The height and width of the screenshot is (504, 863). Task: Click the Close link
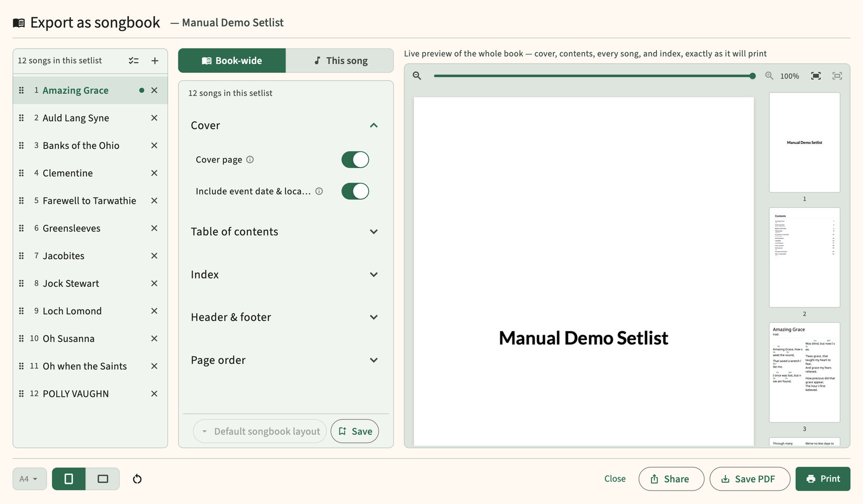(615, 479)
